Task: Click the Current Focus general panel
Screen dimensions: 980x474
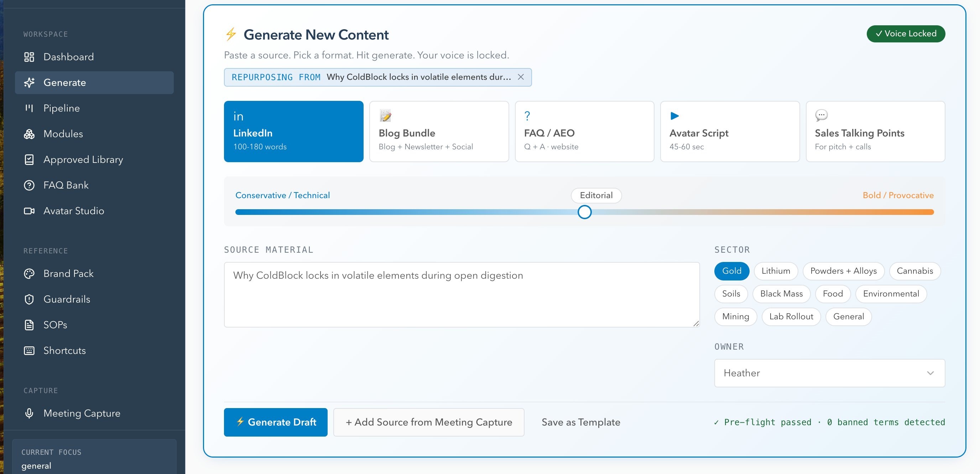Action: (x=94, y=457)
